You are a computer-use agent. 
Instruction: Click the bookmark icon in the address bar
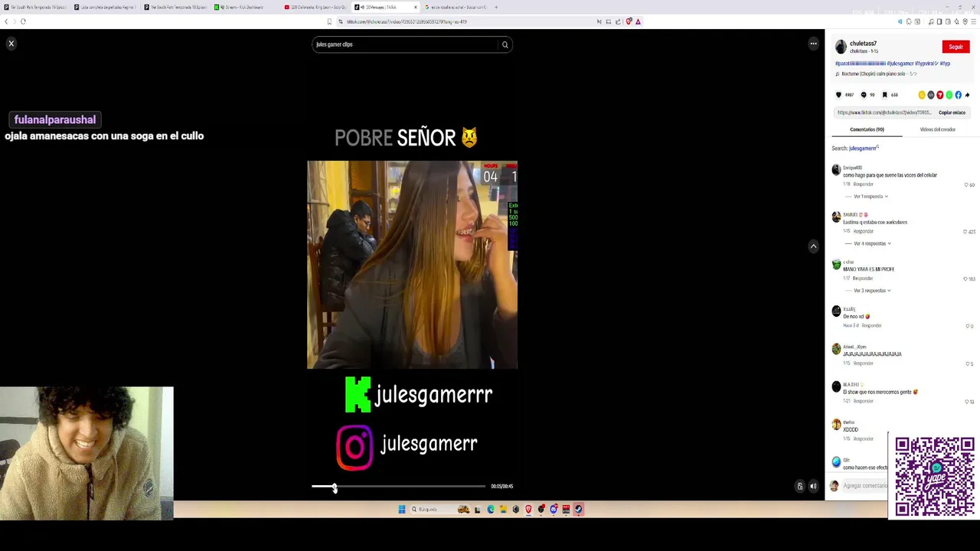point(329,21)
